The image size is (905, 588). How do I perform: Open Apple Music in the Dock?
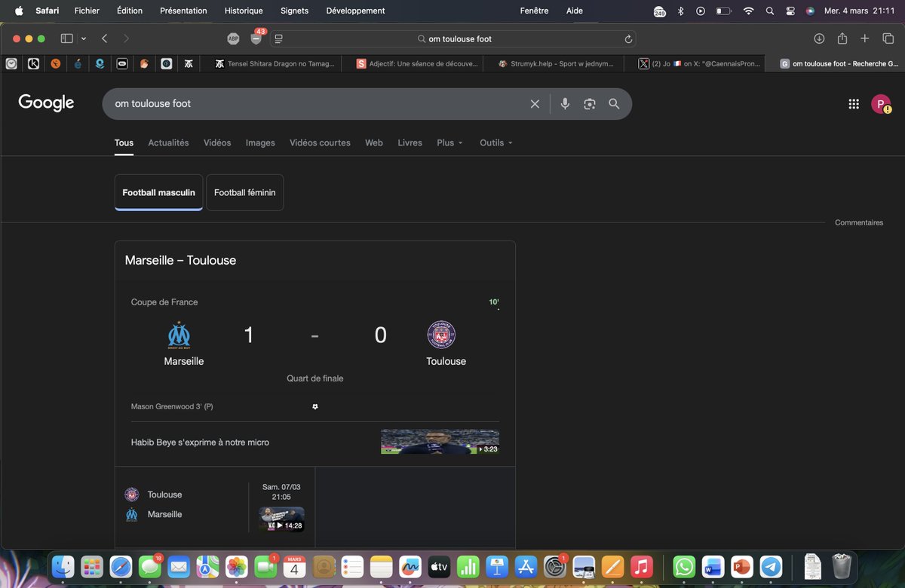point(641,566)
